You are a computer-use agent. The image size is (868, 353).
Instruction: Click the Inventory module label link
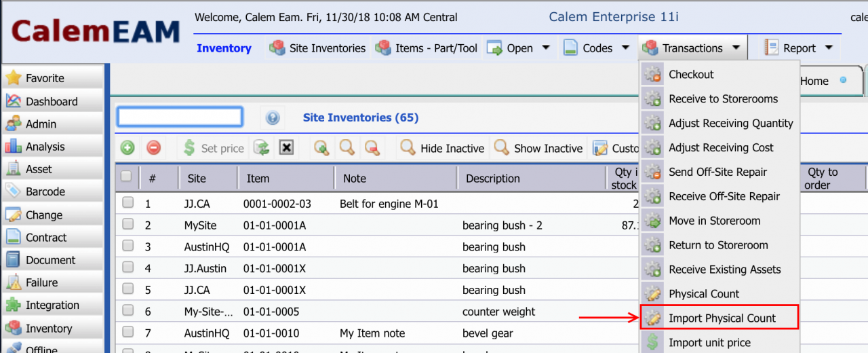click(224, 48)
